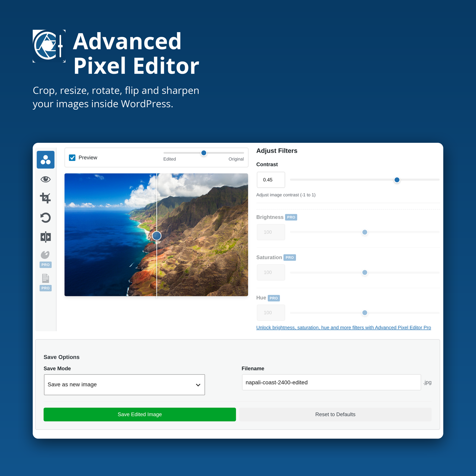Open the eye view tool in sidebar
Screen dimensions: 476x476
click(x=46, y=179)
